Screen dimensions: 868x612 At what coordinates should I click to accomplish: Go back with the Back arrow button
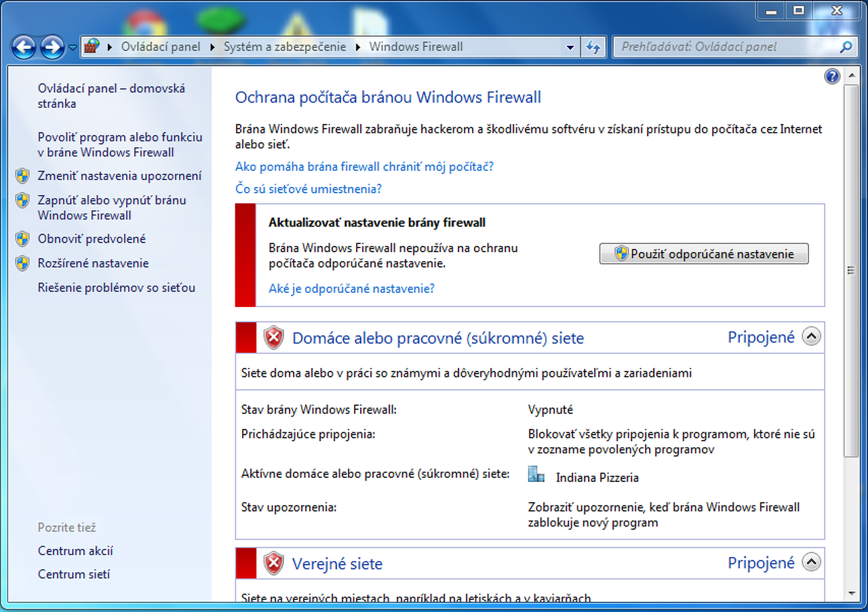coord(24,47)
